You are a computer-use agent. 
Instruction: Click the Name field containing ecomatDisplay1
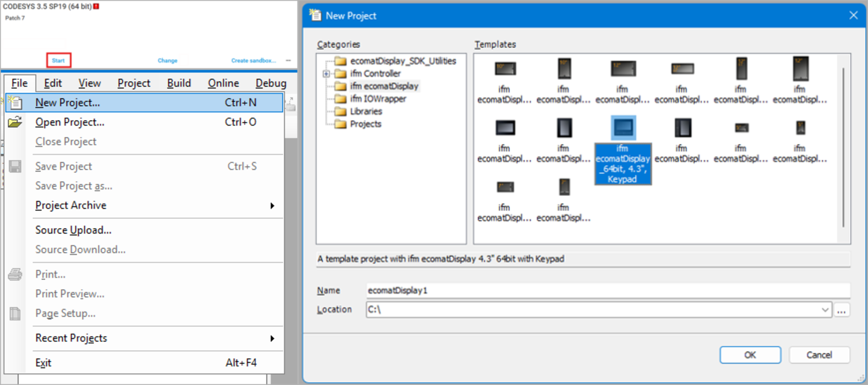coord(608,290)
